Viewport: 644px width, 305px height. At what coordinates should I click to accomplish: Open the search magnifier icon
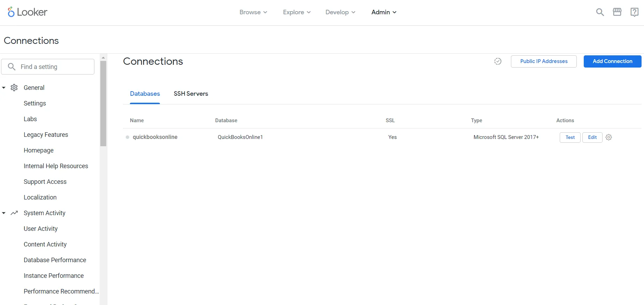(600, 12)
